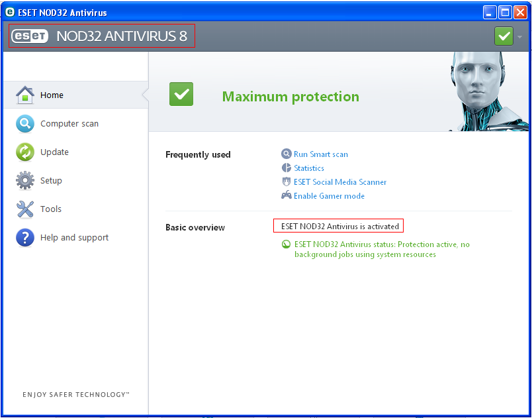
Task: Run Smart scan link
Action: 321,154
